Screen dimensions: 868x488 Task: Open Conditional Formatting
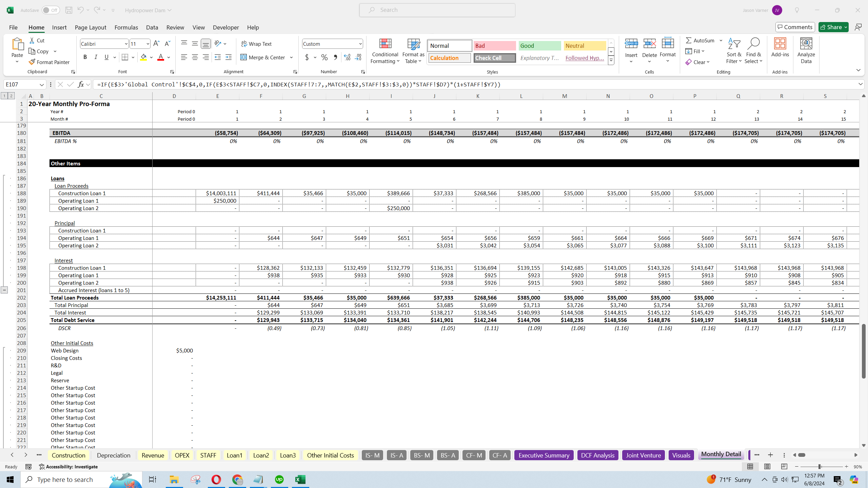pyautogui.click(x=385, y=51)
